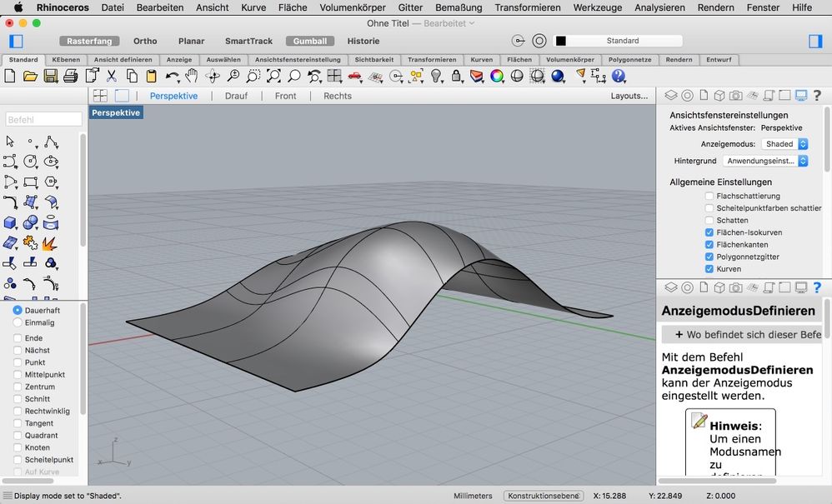Select the Polyline tool
The width and height of the screenshot is (832, 504).
point(51,142)
